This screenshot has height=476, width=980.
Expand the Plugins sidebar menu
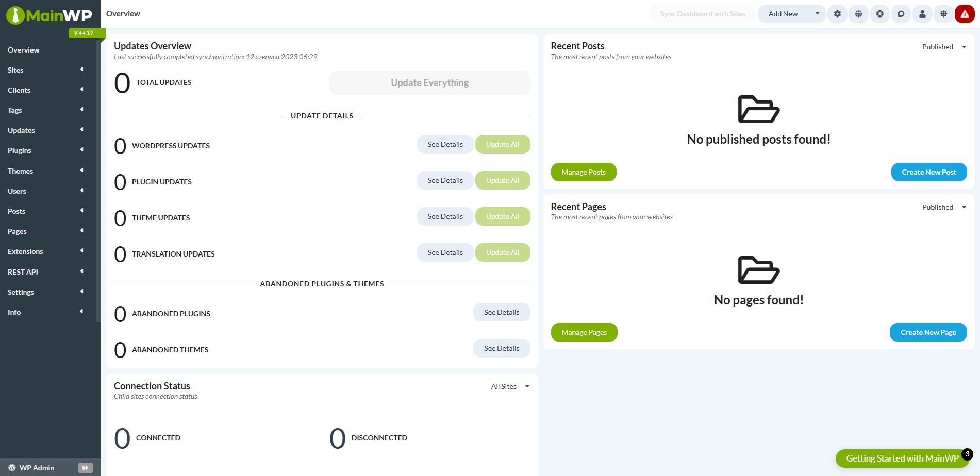(81, 150)
